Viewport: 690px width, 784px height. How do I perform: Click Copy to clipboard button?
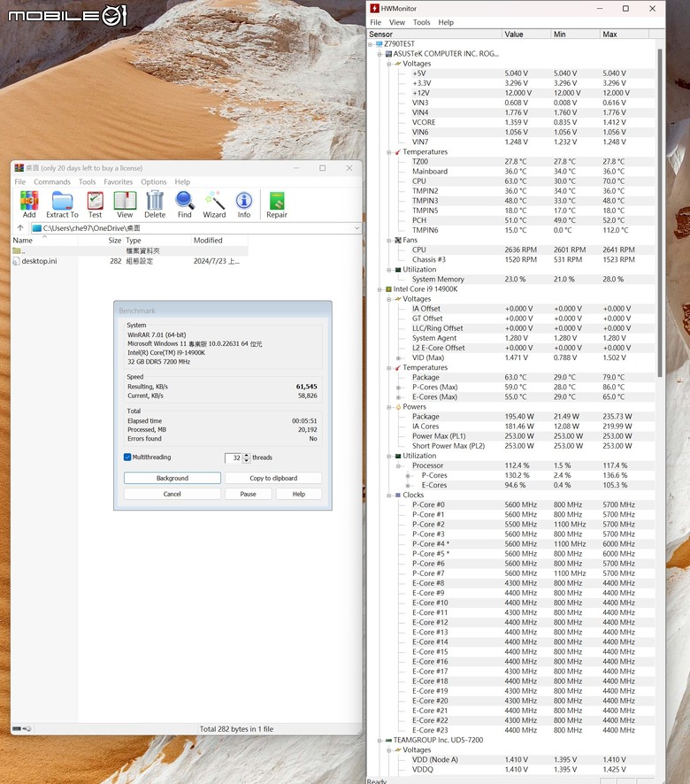click(273, 478)
